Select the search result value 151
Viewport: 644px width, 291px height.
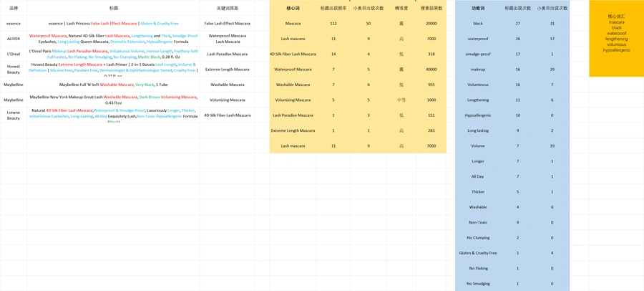coord(431,115)
